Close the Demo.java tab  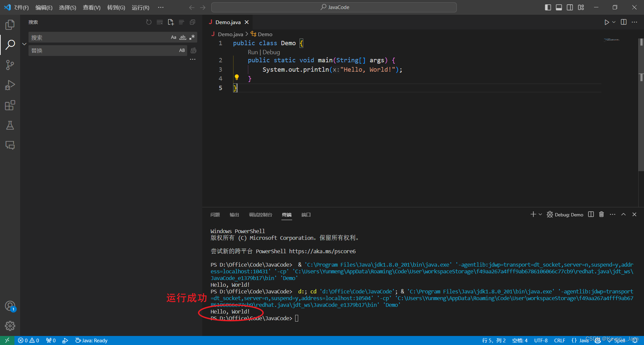(247, 22)
